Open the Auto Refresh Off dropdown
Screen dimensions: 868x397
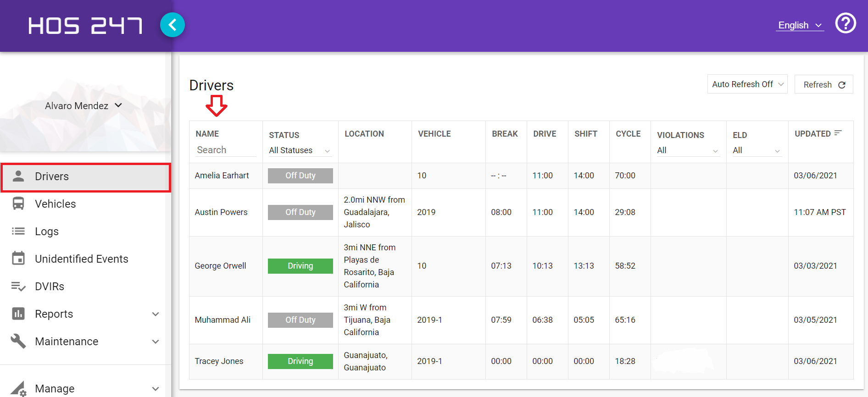[x=747, y=84]
